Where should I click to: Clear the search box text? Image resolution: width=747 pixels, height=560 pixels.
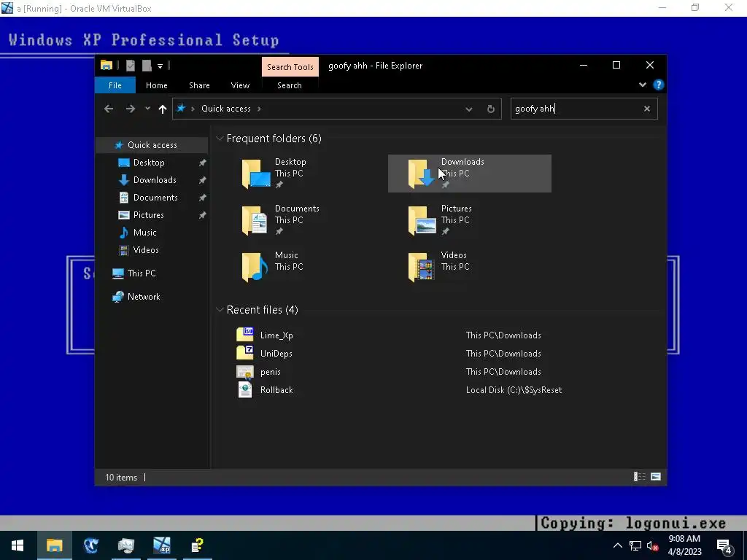[646, 109]
